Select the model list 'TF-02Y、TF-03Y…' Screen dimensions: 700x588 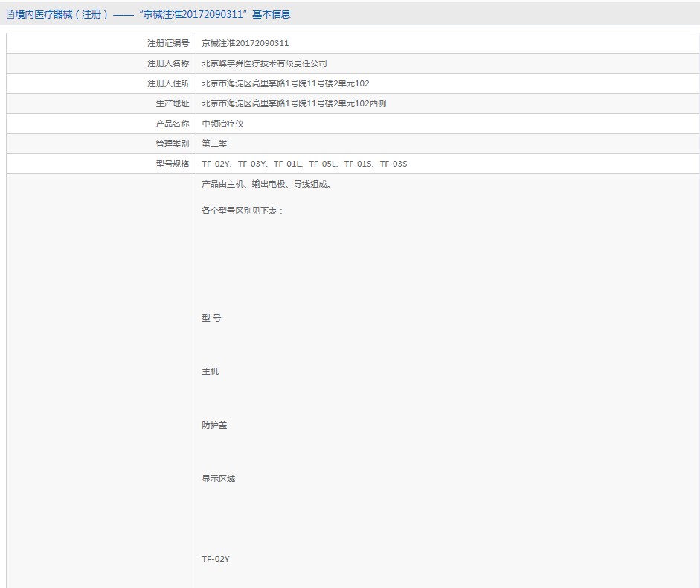click(304, 164)
